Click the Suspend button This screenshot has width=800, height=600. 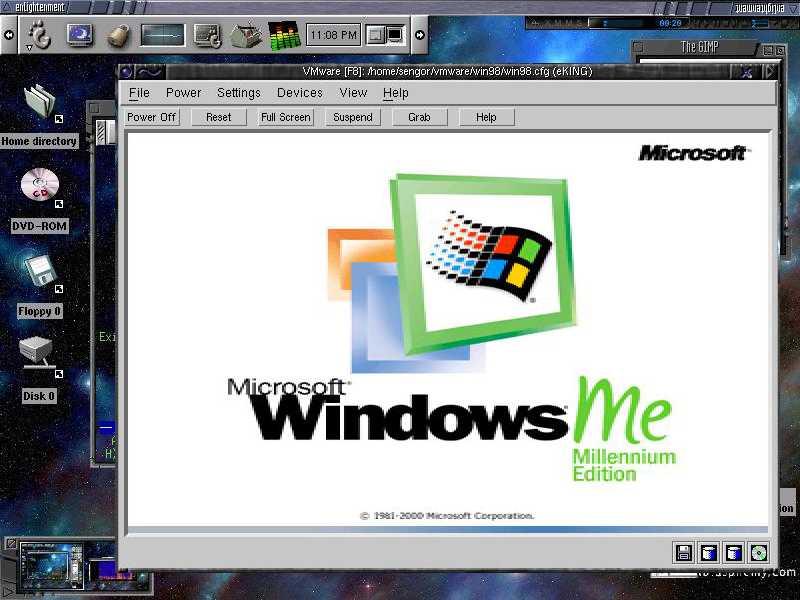point(352,117)
